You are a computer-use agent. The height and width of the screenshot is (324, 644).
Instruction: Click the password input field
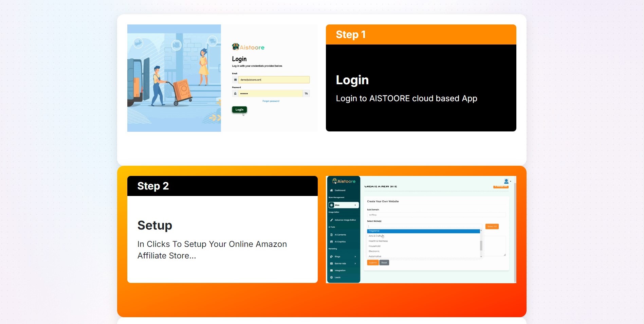[x=271, y=93]
